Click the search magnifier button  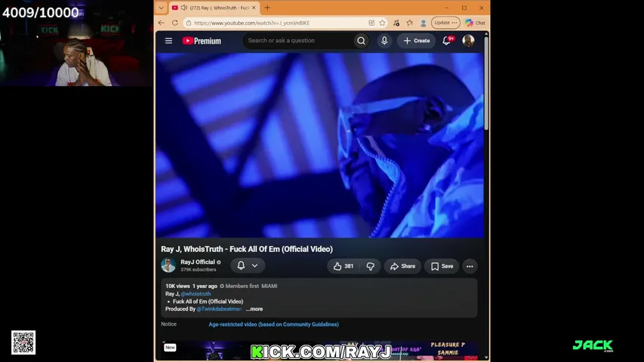(x=361, y=41)
